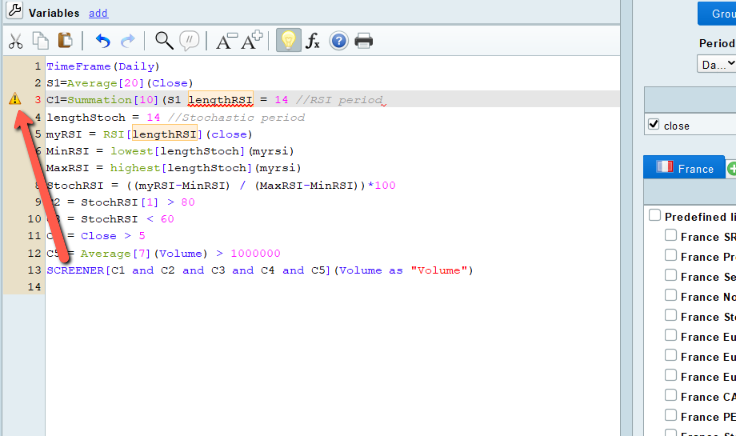The image size is (736, 436).
Task: Check the Predefined lists checkbox
Action: pyautogui.click(x=654, y=215)
